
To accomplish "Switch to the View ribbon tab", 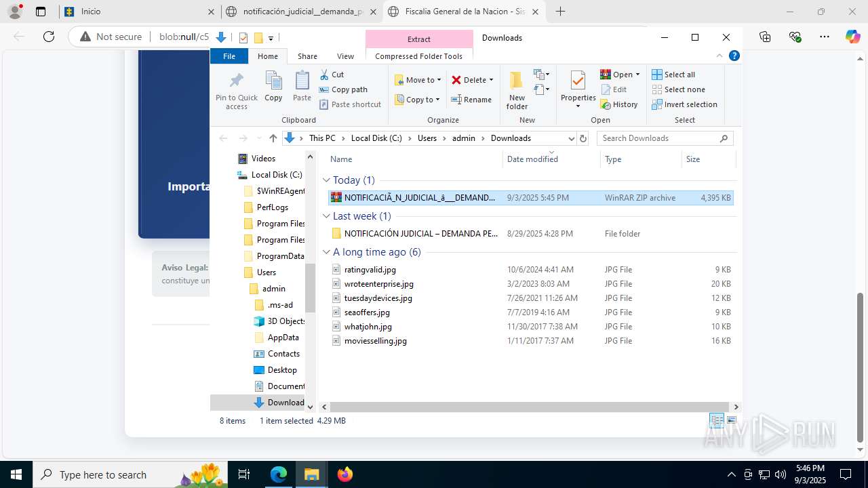I will (x=345, y=56).
